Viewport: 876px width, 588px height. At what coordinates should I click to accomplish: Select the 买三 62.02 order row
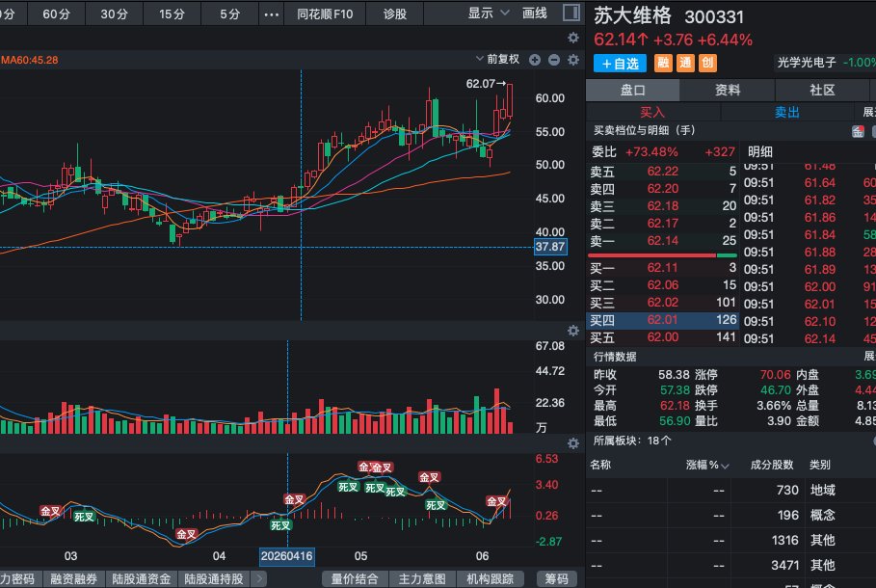pyautogui.click(x=663, y=303)
